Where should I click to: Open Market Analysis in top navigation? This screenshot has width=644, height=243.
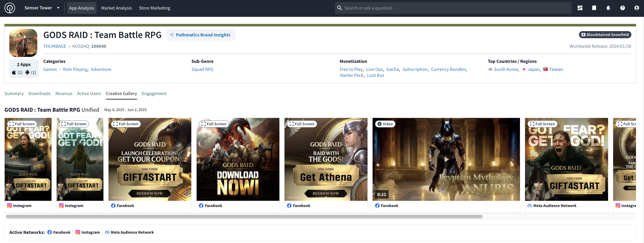tap(117, 8)
